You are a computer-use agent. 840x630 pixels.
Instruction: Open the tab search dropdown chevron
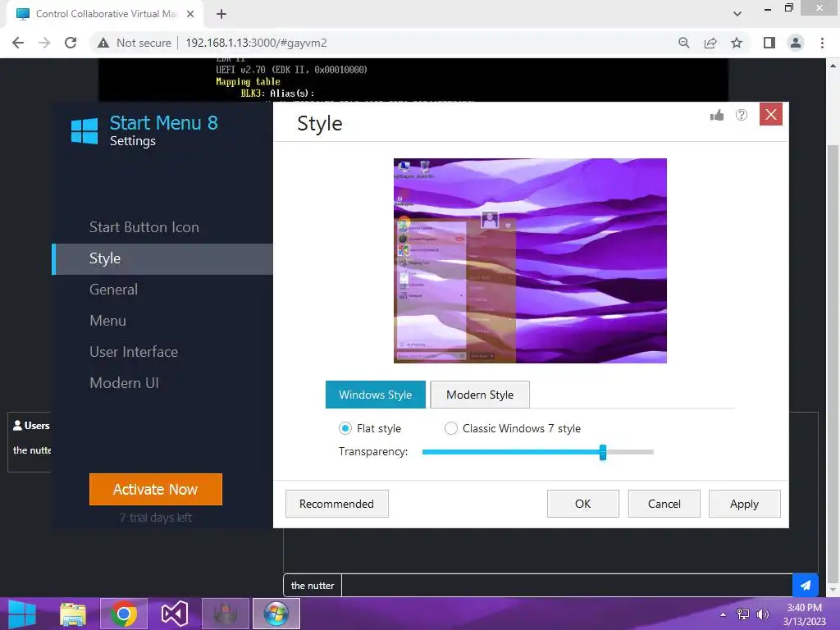coord(737,14)
